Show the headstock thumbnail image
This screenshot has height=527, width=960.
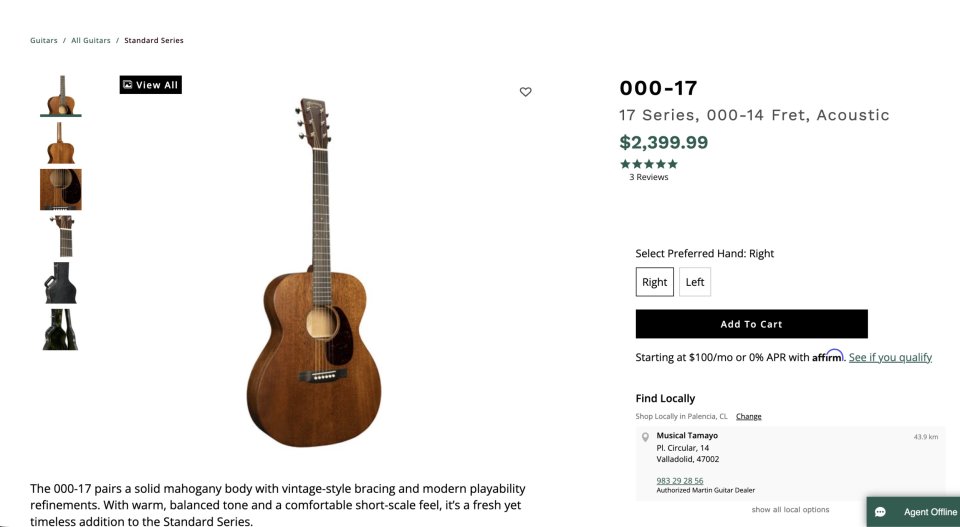pos(60,236)
